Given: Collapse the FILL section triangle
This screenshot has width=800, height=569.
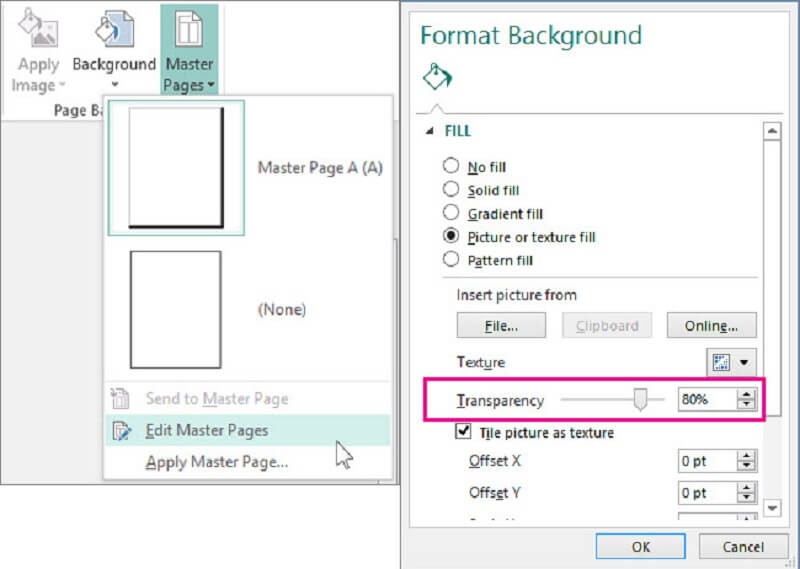Looking at the screenshot, I should point(430,131).
